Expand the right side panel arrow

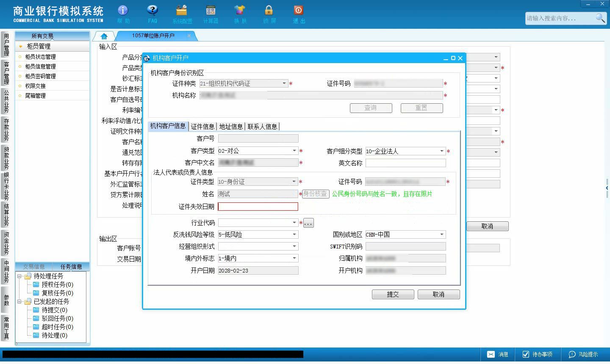(607, 188)
